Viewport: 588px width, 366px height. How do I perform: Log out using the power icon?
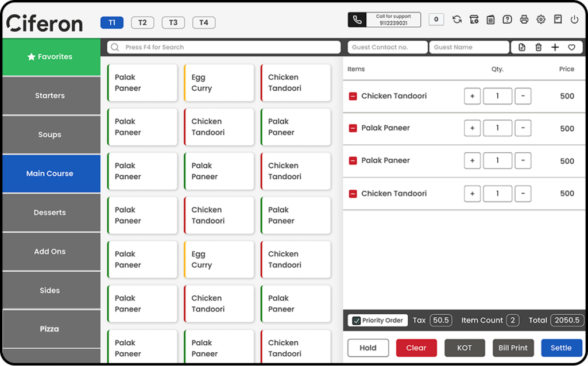(x=575, y=19)
